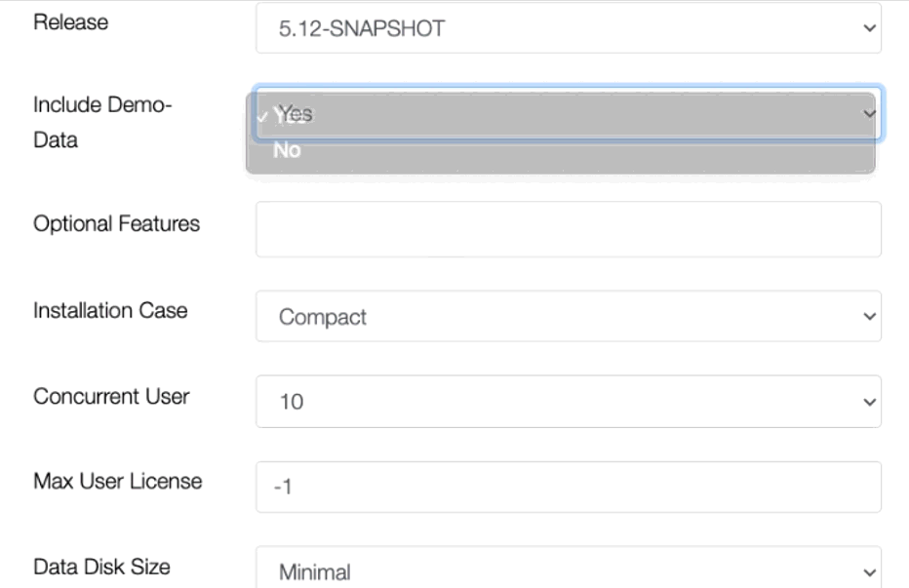Click the "Concurrent User" label
Viewport: 909px width, 588px height.
pyautogui.click(x=111, y=396)
